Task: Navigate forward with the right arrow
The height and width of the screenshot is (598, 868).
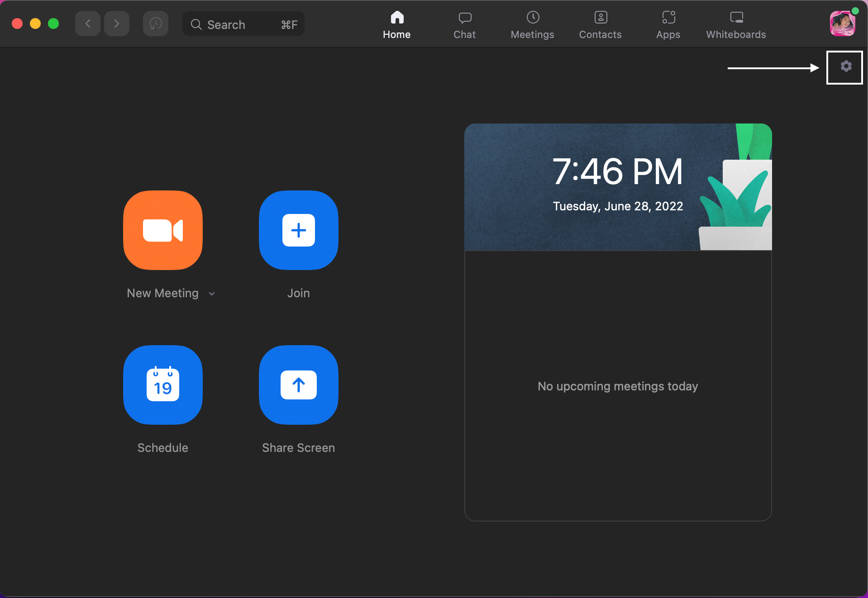Action: click(116, 24)
